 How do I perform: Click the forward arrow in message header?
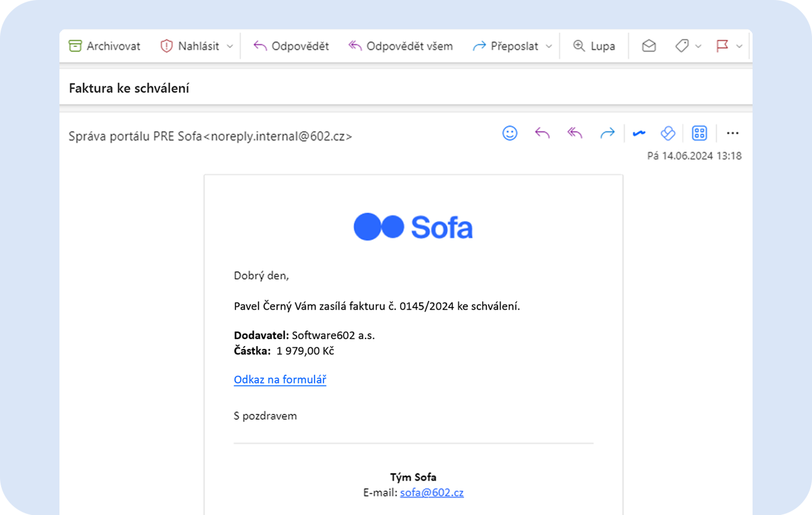click(x=608, y=133)
